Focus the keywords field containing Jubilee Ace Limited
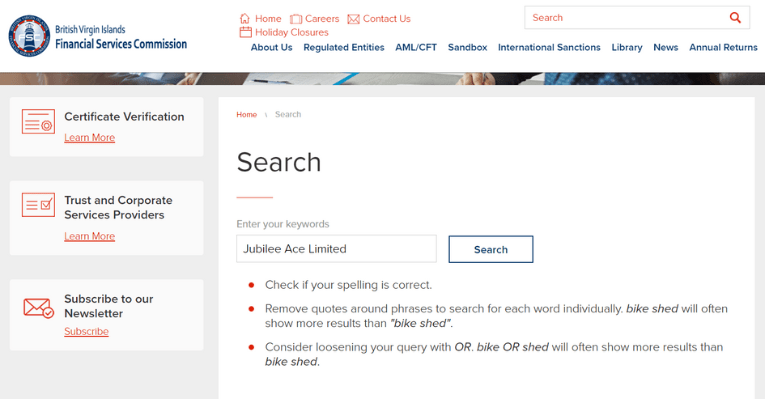Screen dimensions: 765x400 [336, 249]
